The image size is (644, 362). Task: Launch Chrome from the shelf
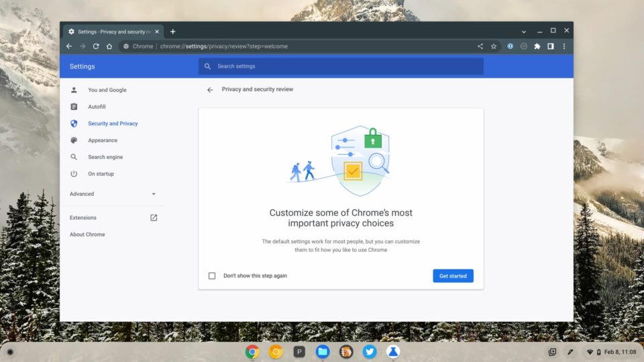[252, 352]
